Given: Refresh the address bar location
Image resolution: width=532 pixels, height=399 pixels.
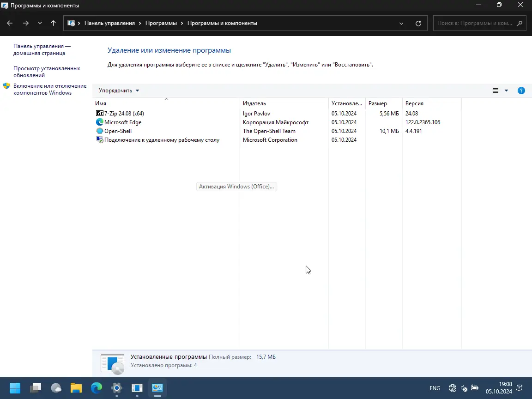Looking at the screenshot, I should coord(418,24).
